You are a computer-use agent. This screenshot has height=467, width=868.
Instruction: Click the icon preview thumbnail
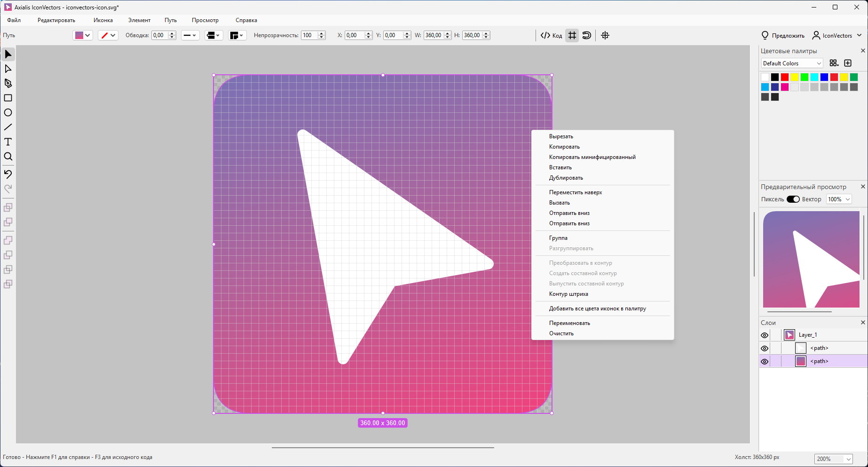(x=811, y=259)
